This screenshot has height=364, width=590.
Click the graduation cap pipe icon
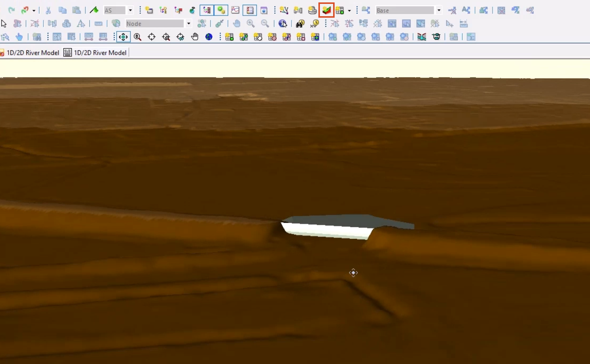[x=436, y=37]
